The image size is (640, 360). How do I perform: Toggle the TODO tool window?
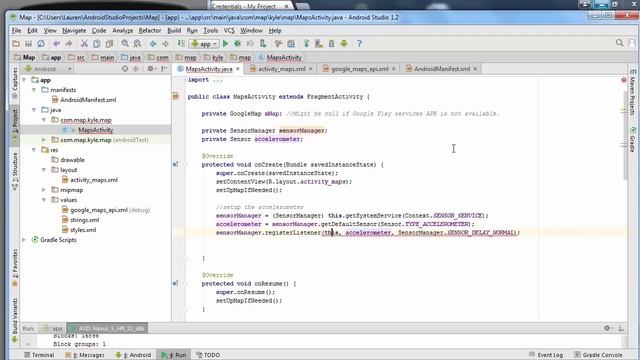[x=208, y=355]
